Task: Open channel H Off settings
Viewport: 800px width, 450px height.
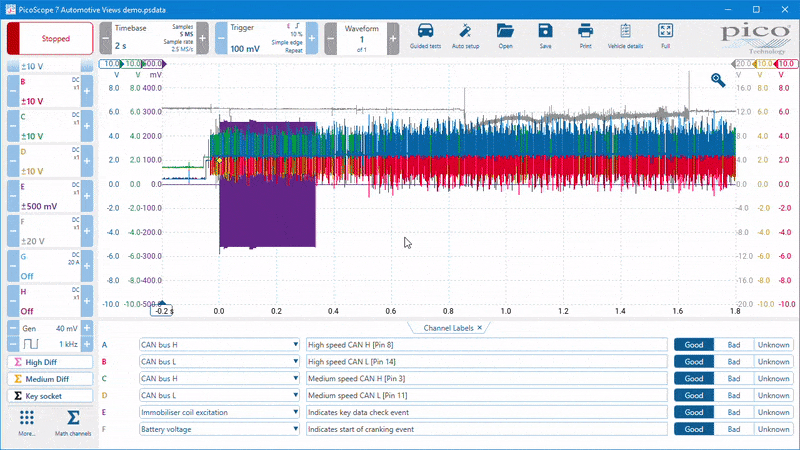Action: 50,301
